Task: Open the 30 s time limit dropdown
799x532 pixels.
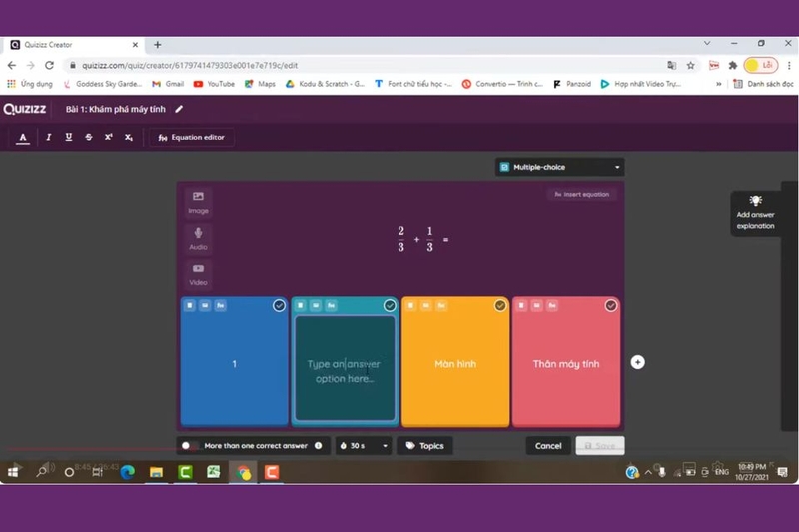Action: coord(364,446)
